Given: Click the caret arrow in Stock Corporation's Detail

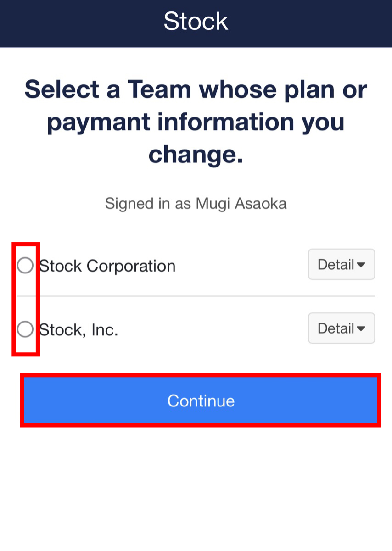Looking at the screenshot, I should 361,265.
